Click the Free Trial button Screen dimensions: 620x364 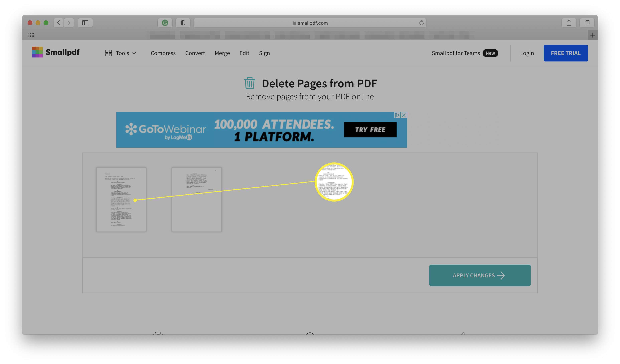click(x=565, y=53)
